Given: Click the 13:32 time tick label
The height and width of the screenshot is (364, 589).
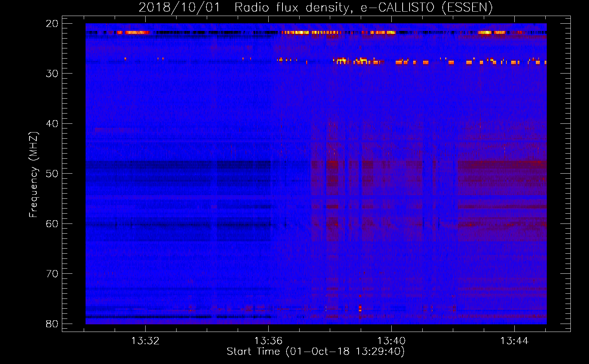Looking at the screenshot, I should click(x=145, y=341).
